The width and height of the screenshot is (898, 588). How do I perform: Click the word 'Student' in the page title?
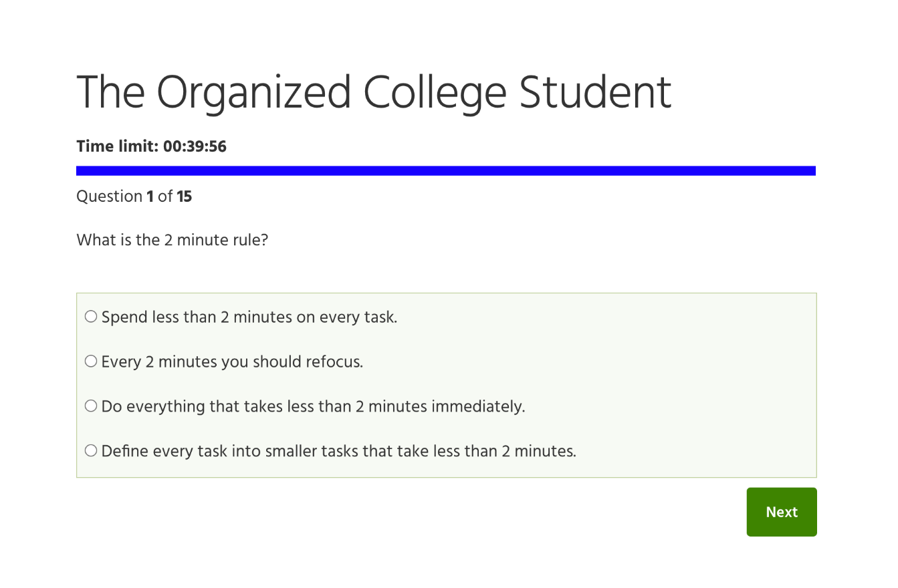click(x=595, y=93)
